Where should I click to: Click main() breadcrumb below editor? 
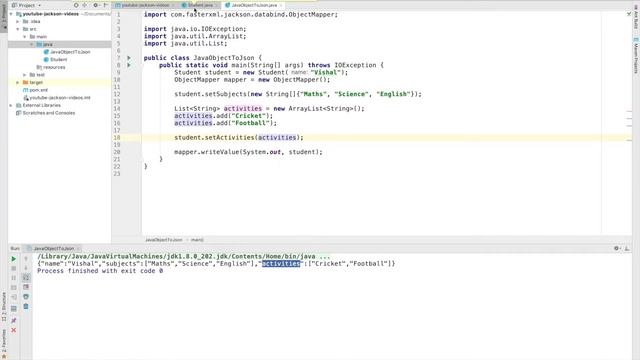(x=197, y=240)
